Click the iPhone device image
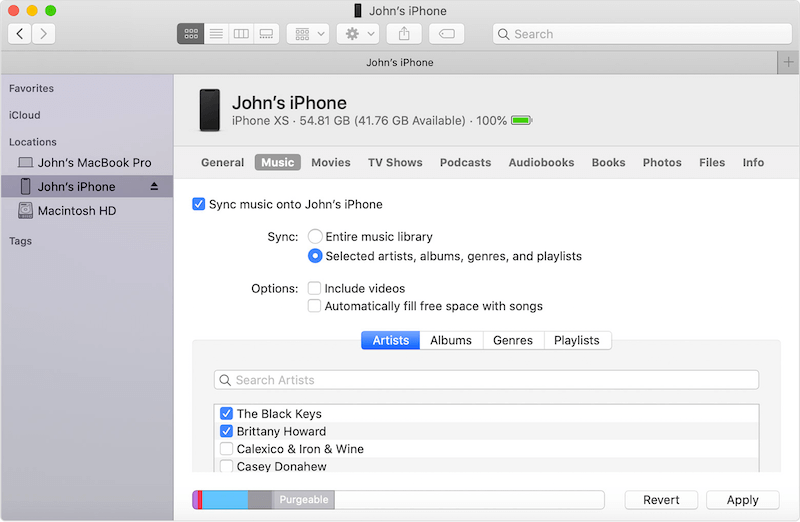 [x=210, y=110]
